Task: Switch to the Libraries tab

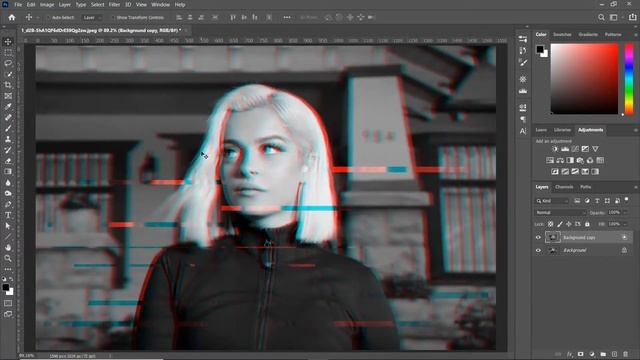Action: click(562, 130)
